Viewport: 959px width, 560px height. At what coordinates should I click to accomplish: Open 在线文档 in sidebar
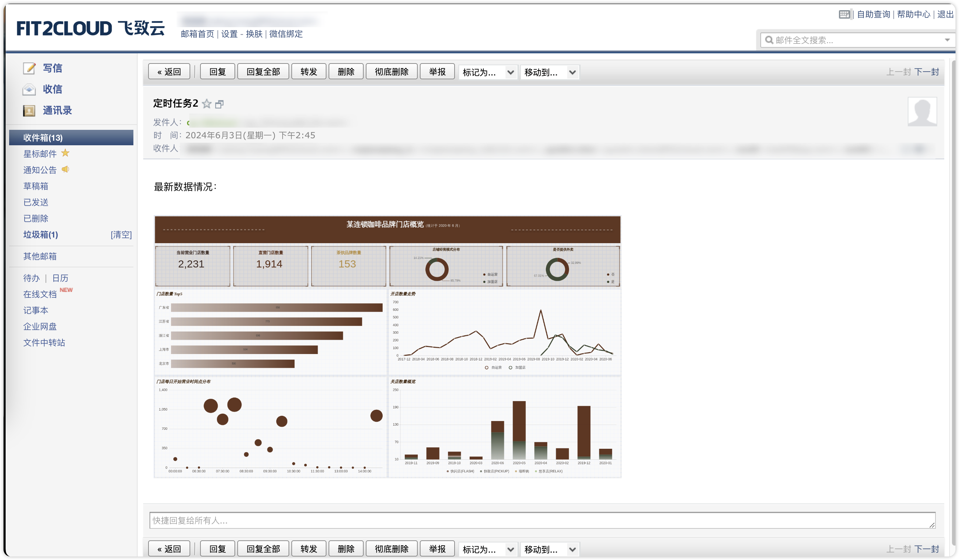[x=40, y=294]
